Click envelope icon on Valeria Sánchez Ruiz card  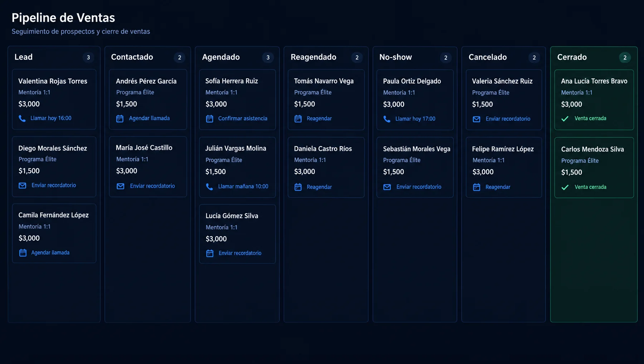click(477, 119)
